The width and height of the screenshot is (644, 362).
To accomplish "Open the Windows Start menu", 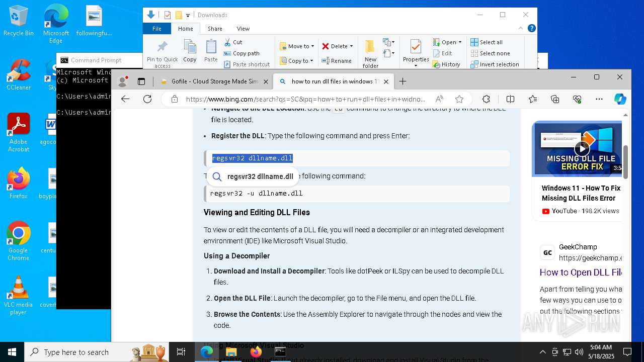I will 12,352.
